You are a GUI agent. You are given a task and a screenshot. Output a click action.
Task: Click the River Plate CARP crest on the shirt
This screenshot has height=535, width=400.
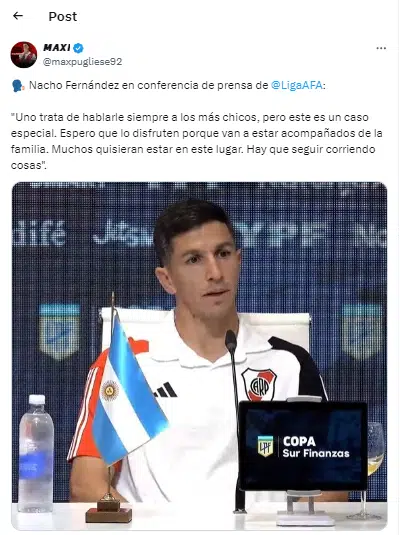(259, 384)
